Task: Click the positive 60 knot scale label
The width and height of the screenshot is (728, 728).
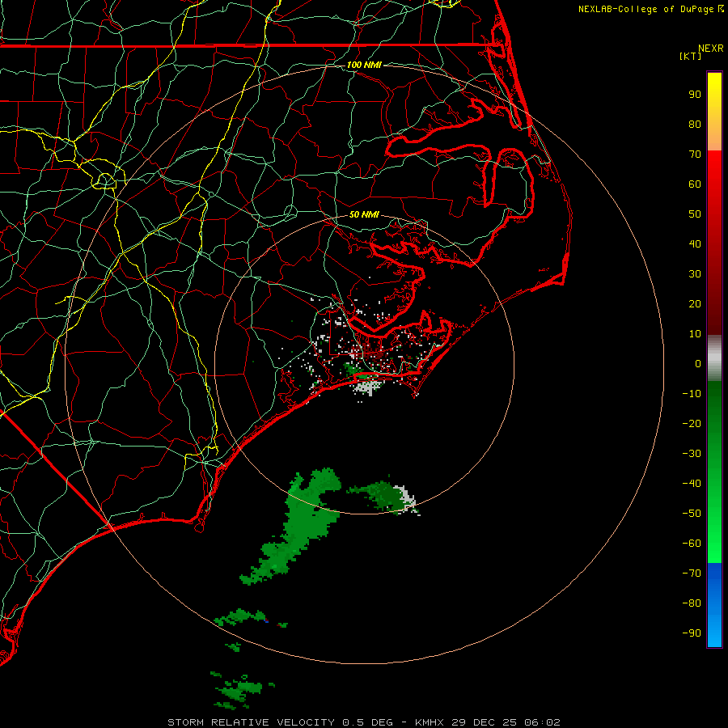Action: [695, 184]
